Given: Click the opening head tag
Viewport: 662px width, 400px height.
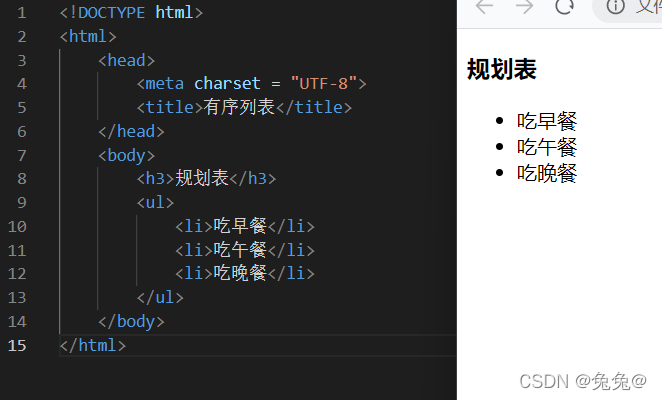Looking at the screenshot, I should [x=127, y=60].
